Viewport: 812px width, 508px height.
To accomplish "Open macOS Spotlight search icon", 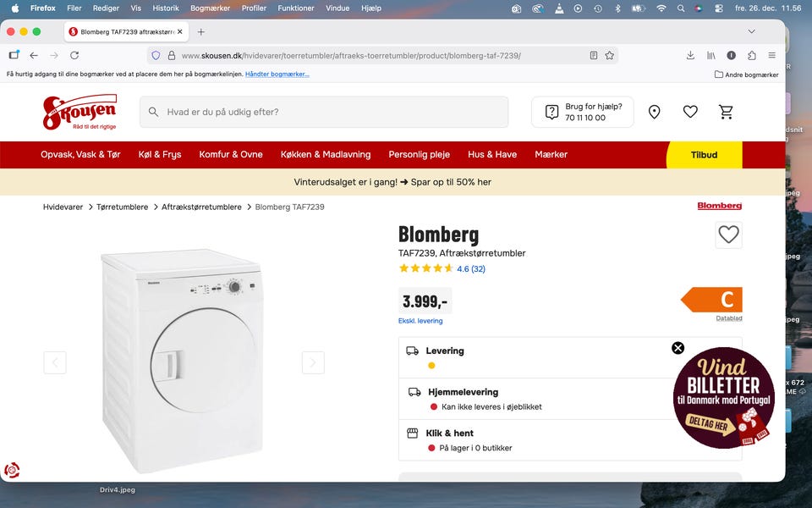I will [x=680, y=8].
